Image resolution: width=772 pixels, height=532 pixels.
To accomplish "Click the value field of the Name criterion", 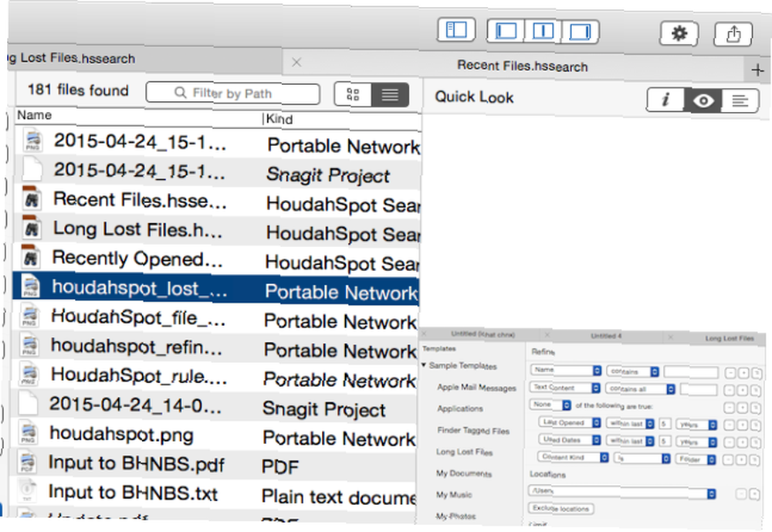I will 691,372.
